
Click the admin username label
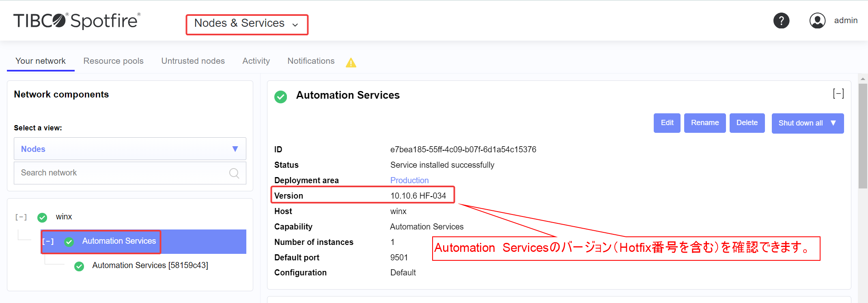click(x=846, y=20)
